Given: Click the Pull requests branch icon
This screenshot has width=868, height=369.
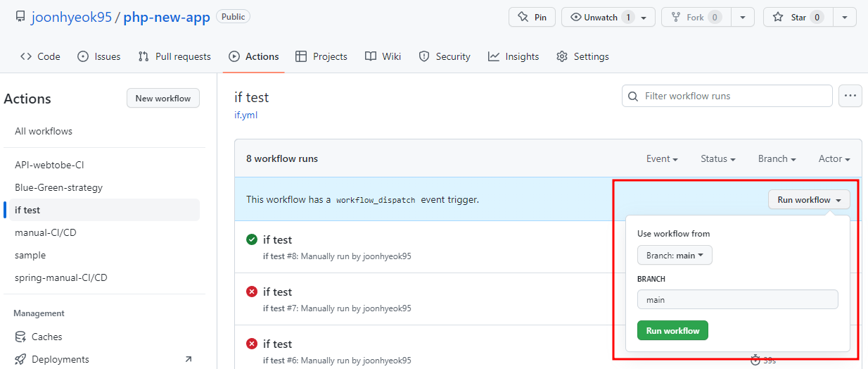Looking at the screenshot, I should click(x=143, y=56).
